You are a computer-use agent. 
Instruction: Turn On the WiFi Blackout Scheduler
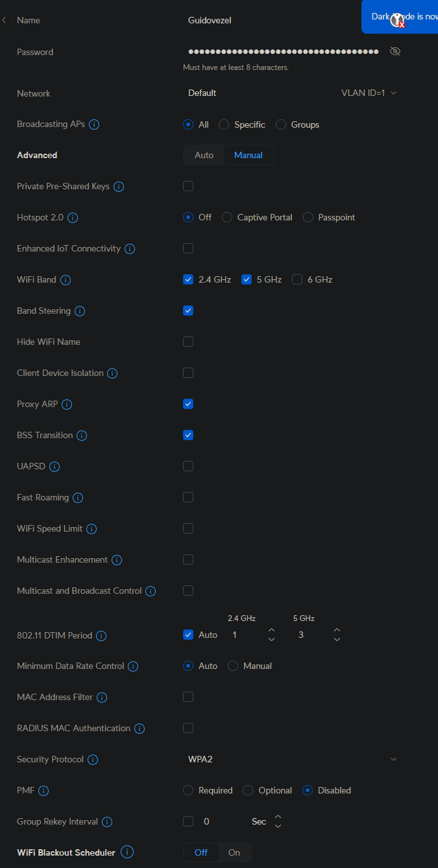[x=234, y=852]
